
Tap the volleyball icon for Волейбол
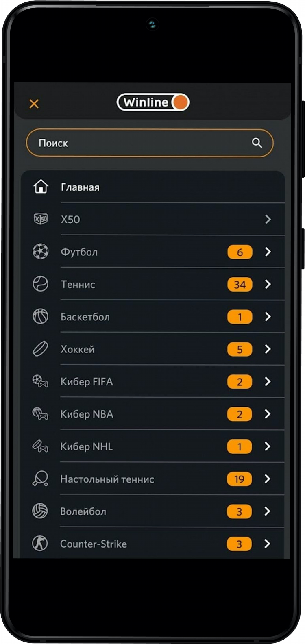(40, 511)
